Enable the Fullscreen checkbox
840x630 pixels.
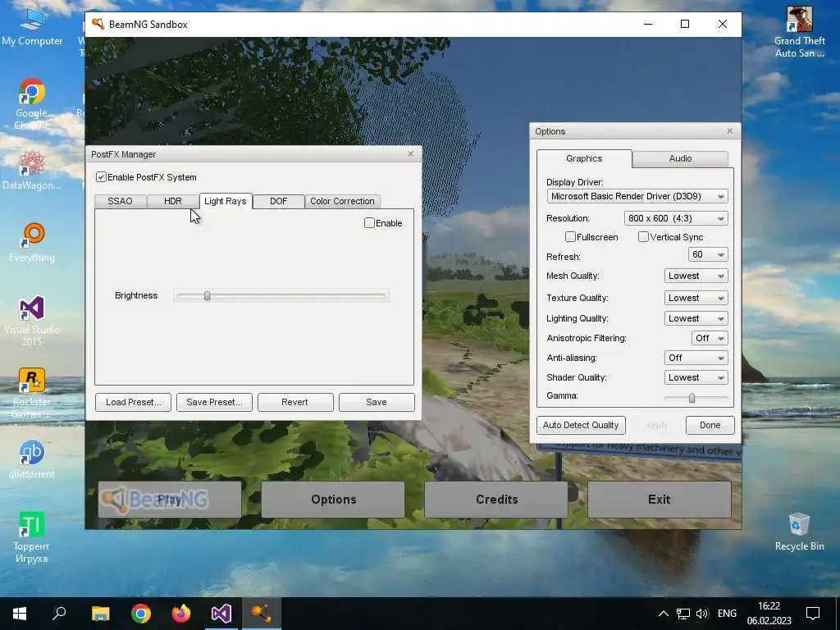click(570, 237)
